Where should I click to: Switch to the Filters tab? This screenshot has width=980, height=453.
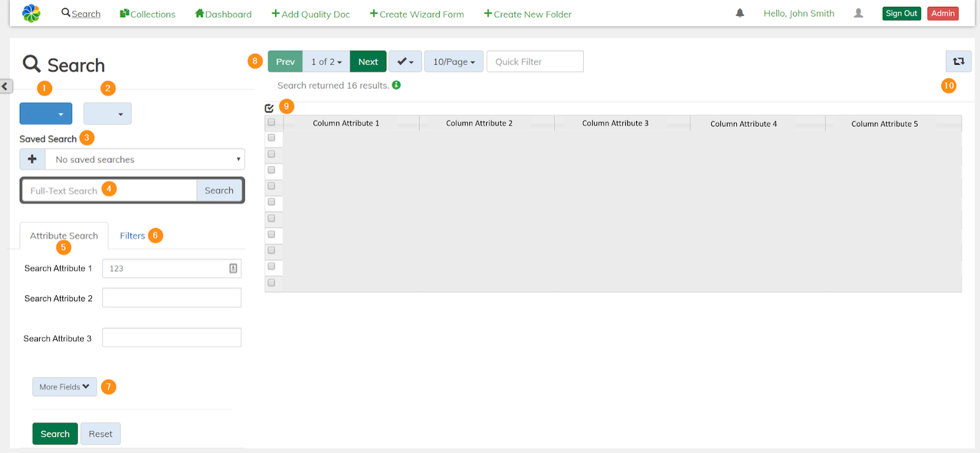point(132,236)
